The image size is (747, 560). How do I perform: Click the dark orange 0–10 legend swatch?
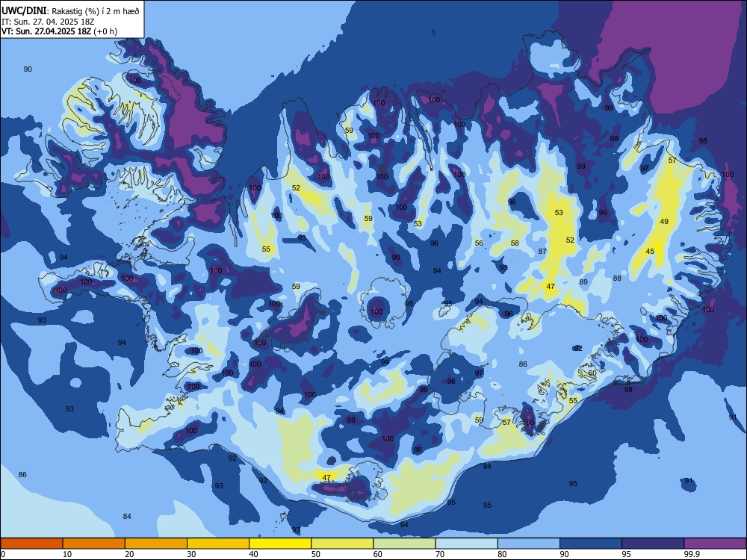click(31, 544)
